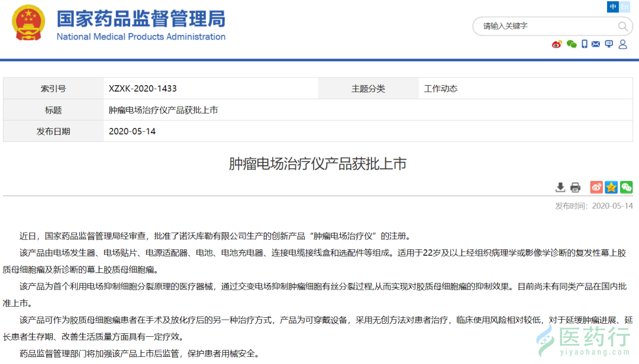Switch language to En (English)
Viewport: 639px width, 364px height.
[x=625, y=6]
